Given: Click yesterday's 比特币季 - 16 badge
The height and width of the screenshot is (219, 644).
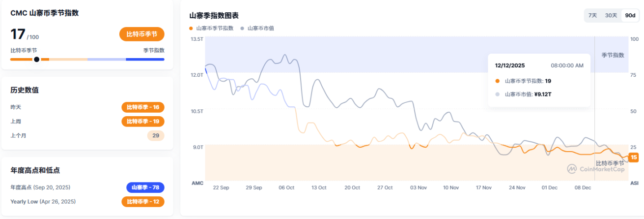Looking at the screenshot, I should point(143,107).
